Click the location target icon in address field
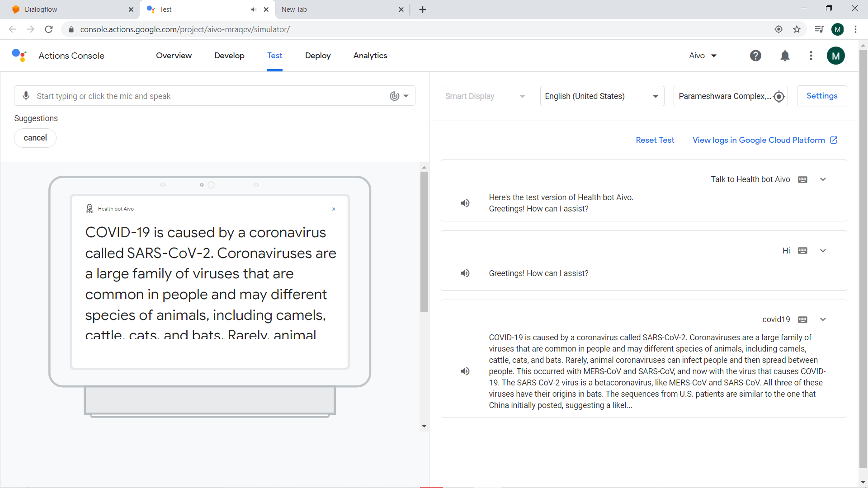This screenshot has width=868, height=488. coord(778,96)
